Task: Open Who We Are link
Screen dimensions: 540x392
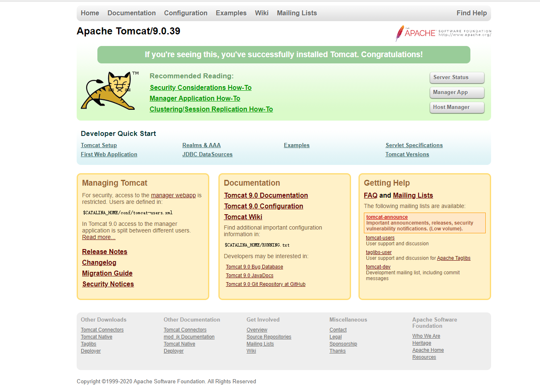Action: pos(426,336)
